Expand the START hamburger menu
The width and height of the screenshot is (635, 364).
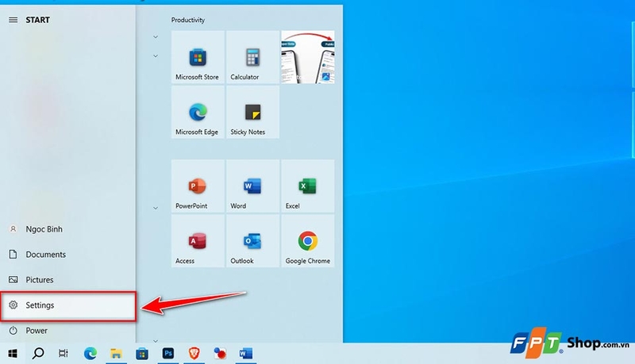click(13, 20)
